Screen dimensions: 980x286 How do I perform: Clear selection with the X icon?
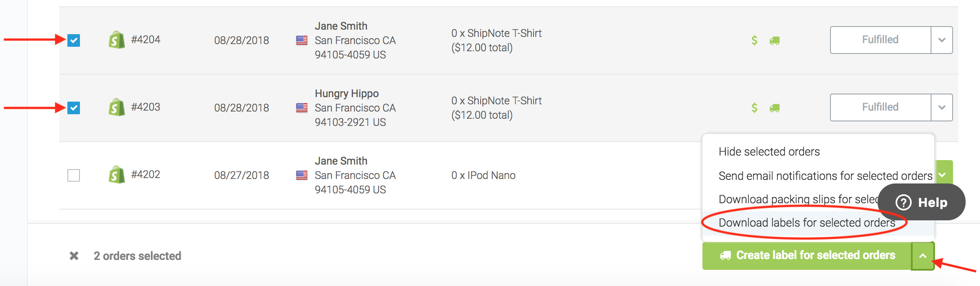click(x=74, y=256)
